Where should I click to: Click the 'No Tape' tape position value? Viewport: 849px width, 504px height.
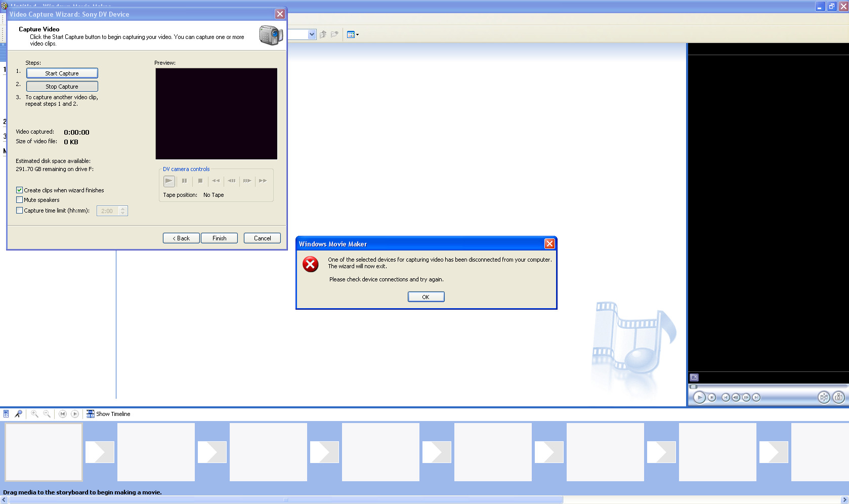tap(214, 195)
